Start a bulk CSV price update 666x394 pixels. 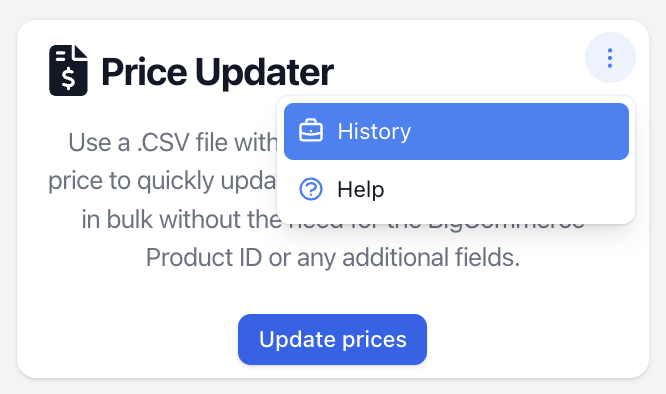pyautogui.click(x=332, y=339)
